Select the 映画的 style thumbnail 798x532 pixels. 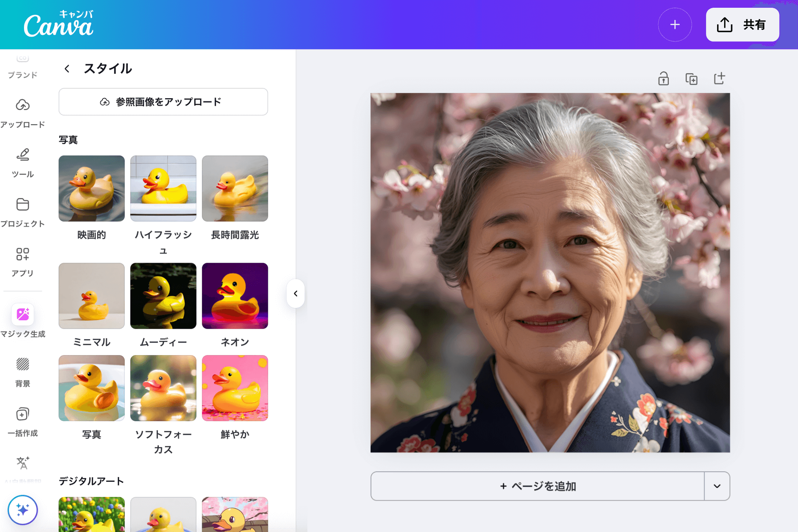pyautogui.click(x=92, y=188)
